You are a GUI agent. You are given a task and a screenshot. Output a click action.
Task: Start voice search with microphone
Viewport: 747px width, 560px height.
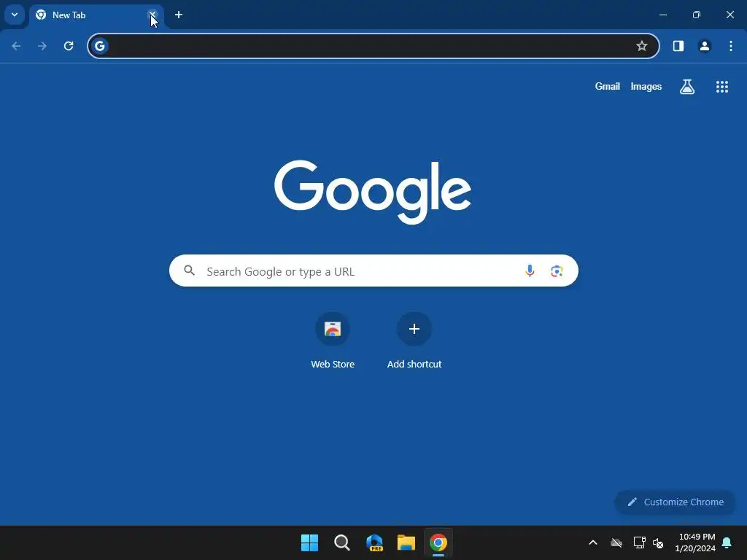[x=530, y=271]
